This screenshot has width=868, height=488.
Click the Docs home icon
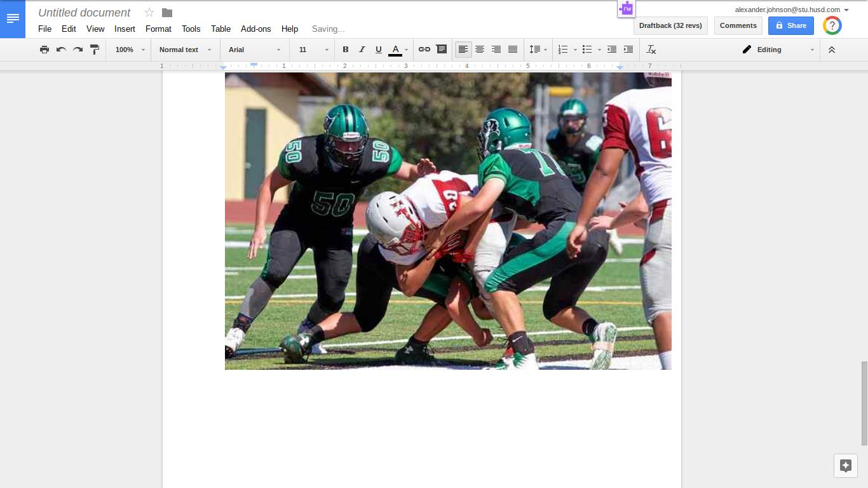(13, 19)
